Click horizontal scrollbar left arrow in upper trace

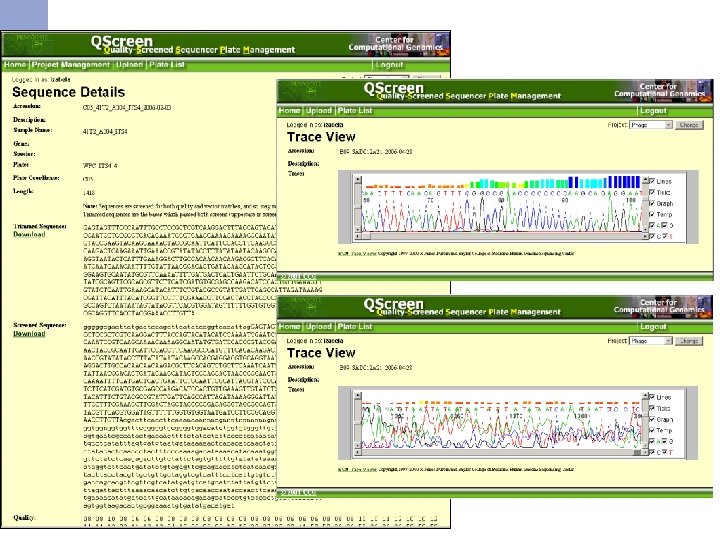pyautogui.click(x=358, y=236)
